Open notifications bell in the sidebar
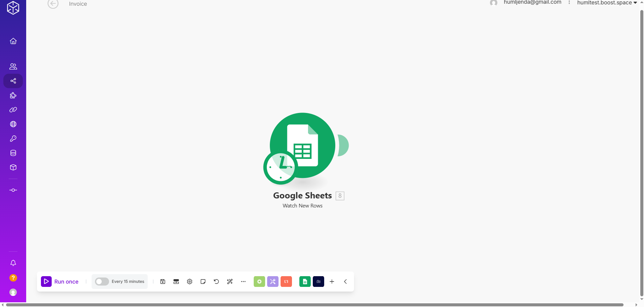This screenshot has height=307, width=644. click(x=13, y=263)
